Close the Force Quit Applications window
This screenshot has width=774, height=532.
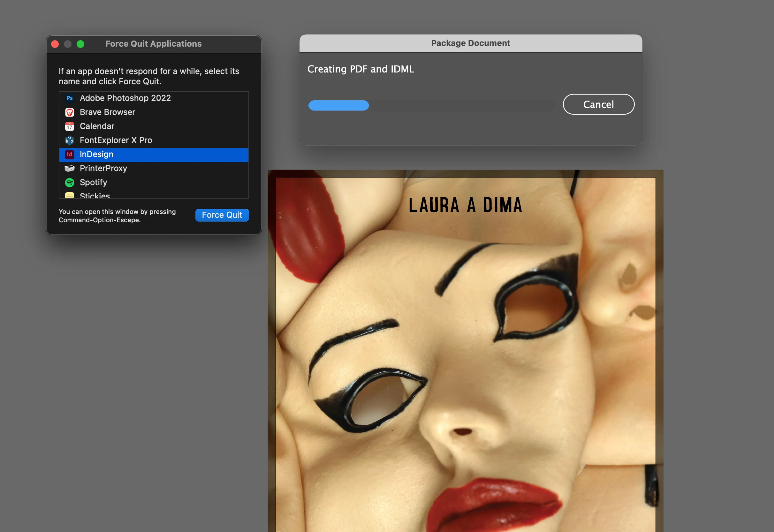(55, 44)
